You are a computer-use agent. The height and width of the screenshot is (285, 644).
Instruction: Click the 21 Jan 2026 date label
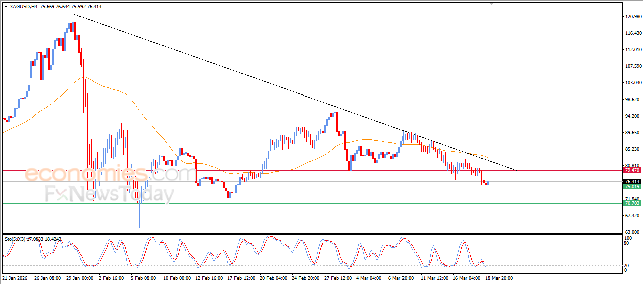[x=15, y=277]
